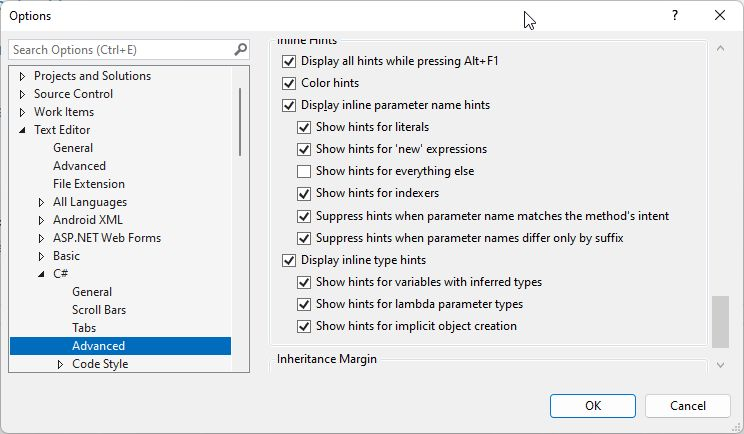Close the Options dialog
Image resolution: width=744 pixels, height=434 pixels.
[x=720, y=15]
